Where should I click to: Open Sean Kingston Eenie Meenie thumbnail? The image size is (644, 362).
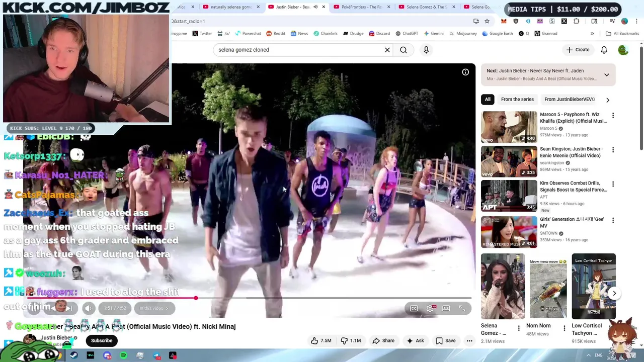[509, 162]
